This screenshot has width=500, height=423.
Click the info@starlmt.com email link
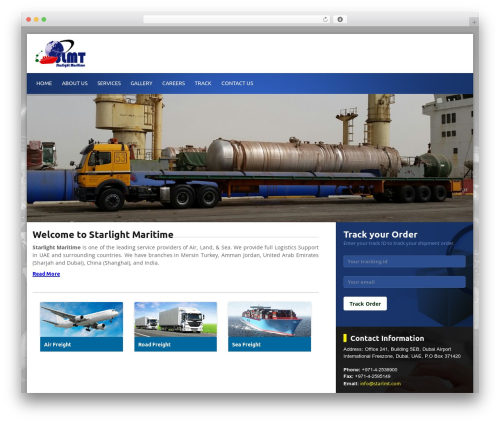click(380, 384)
